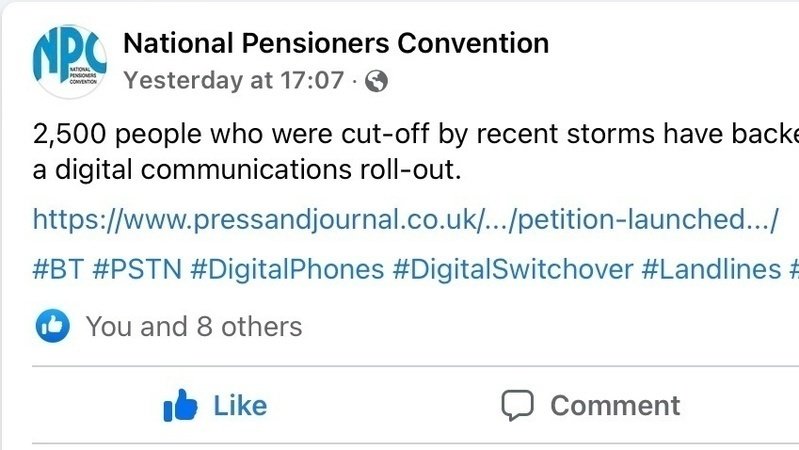Open the NPC profile picture logo
Image resolution: width=799 pixels, height=450 pixels.
[69, 59]
